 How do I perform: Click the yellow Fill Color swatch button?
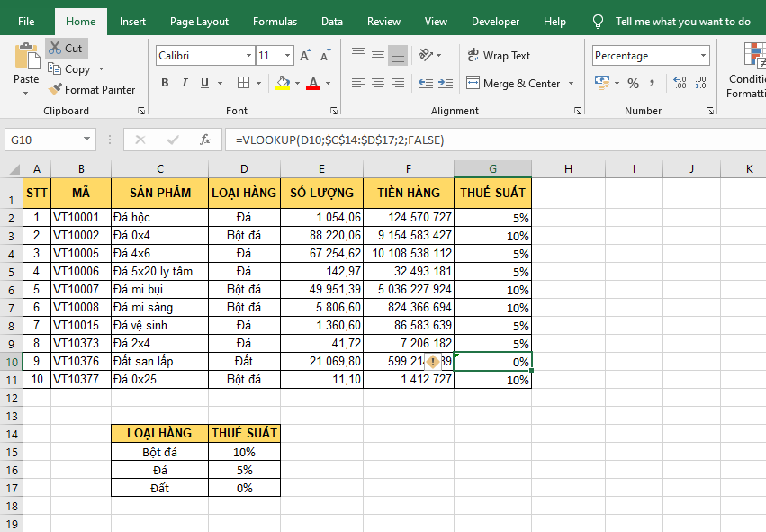point(283,84)
